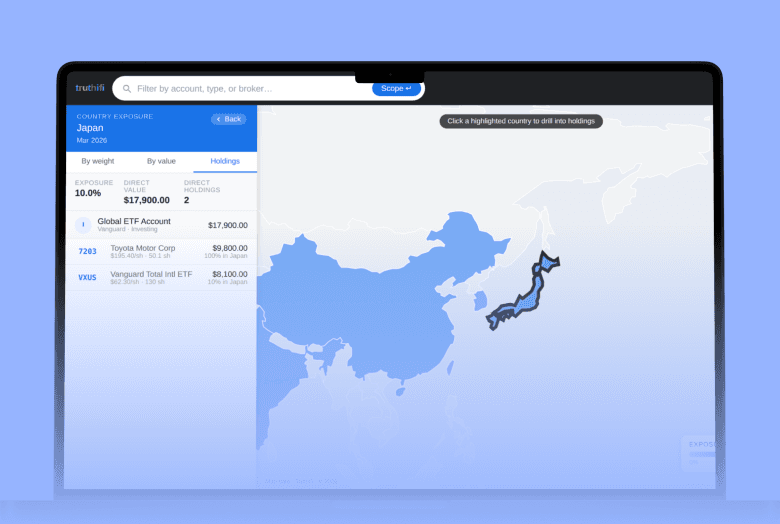This screenshot has width=780, height=524.
Task: Select the Vanguard Total Intl ETF holding
Action: 161,277
